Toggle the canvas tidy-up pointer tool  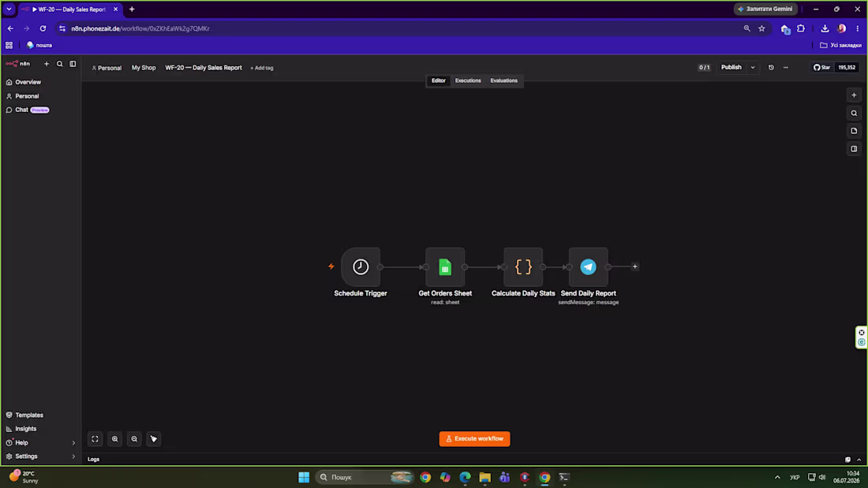point(153,439)
